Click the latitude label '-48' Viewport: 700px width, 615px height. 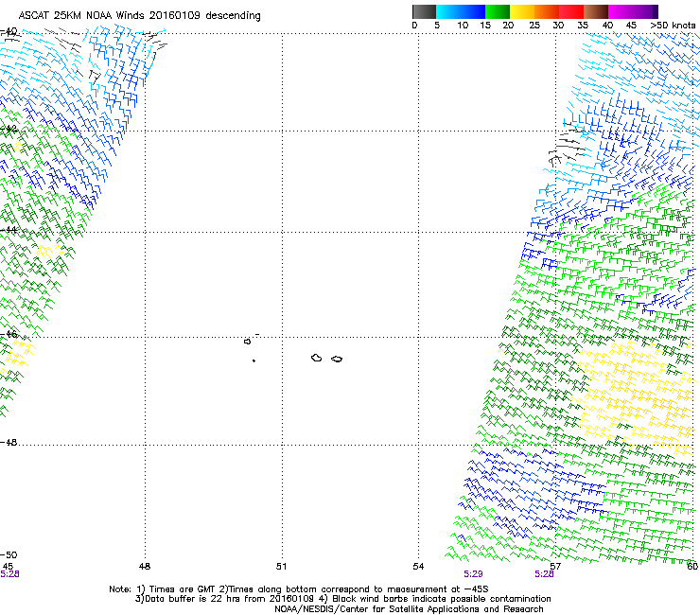pyautogui.click(x=9, y=442)
